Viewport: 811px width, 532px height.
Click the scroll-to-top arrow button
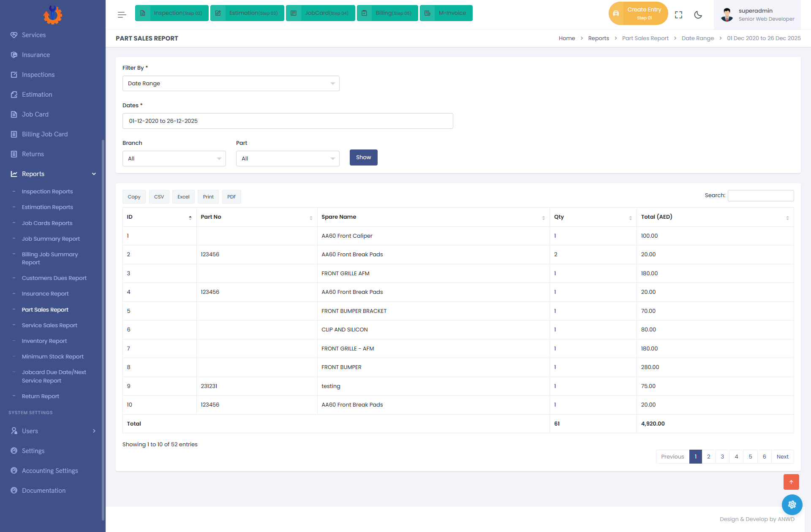point(791,482)
